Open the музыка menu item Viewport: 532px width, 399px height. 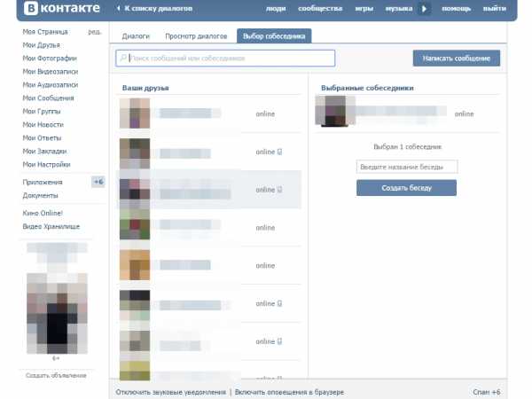point(399,9)
